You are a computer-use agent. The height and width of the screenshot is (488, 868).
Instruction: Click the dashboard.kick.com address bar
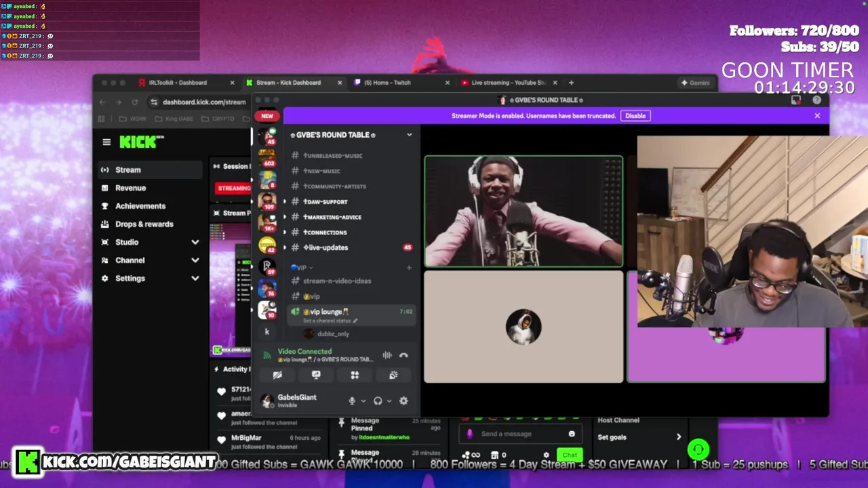203,102
